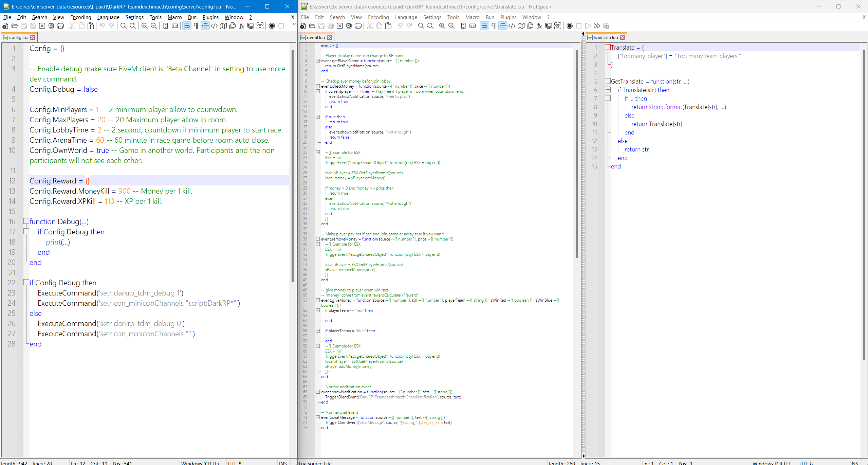Open the Plugins menu
This screenshot has height=465, width=868.
[x=210, y=17]
